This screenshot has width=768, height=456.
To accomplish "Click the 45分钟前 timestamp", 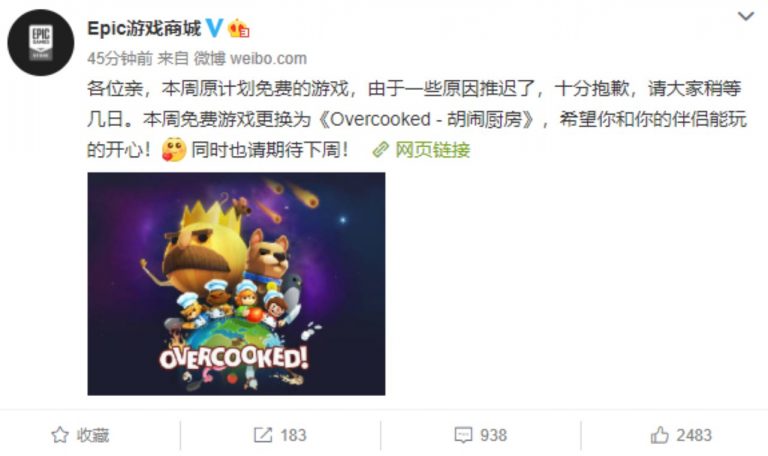I will [x=120, y=58].
